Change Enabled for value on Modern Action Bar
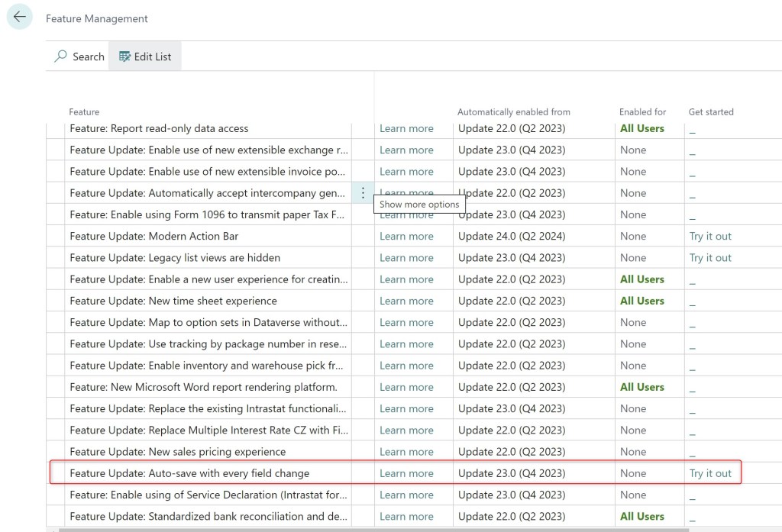 pyautogui.click(x=633, y=237)
